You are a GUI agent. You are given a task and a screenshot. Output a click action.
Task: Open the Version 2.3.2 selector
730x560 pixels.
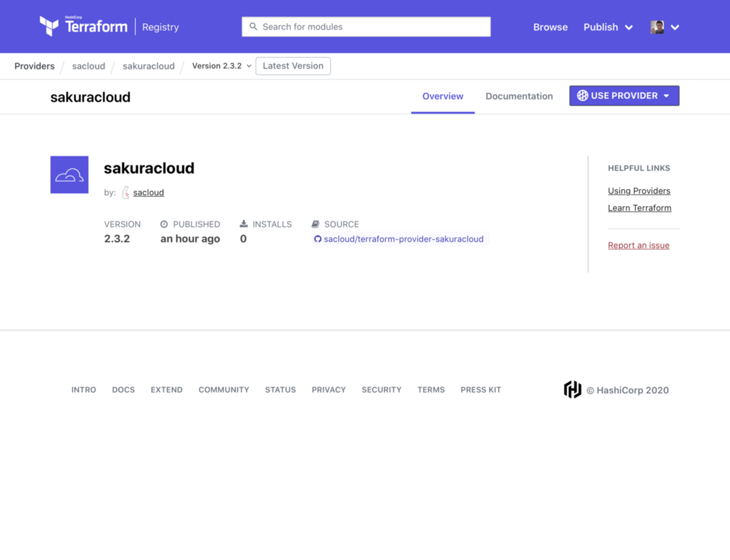(x=222, y=66)
